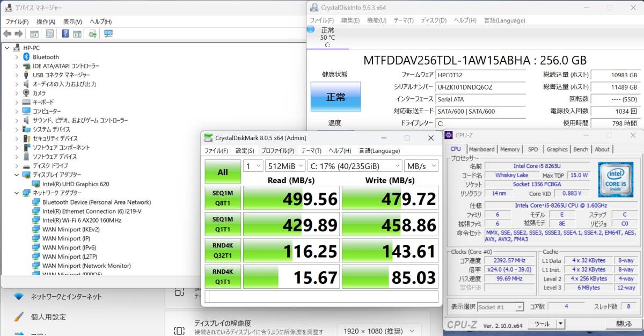The image size is (644, 336).
Task: Open the 512MiB test size dropdown
Action: pyautogui.click(x=285, y=166)
